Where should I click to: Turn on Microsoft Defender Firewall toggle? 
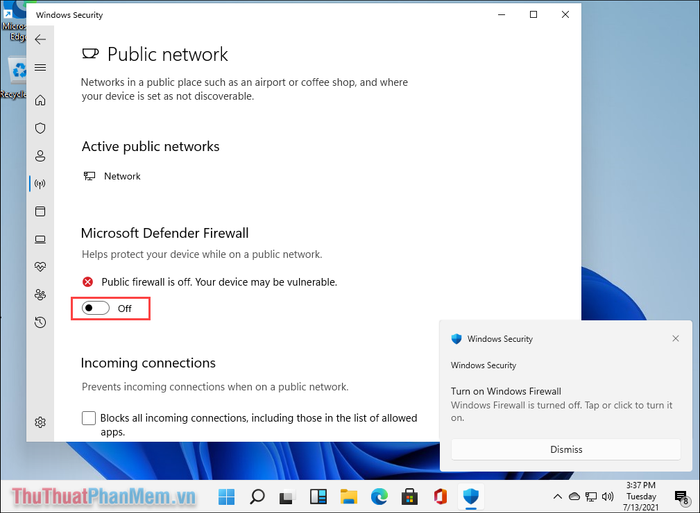tap(96, 308)
